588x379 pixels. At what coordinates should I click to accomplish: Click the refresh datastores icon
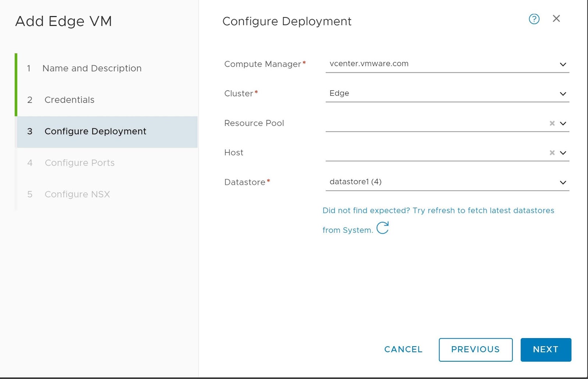383,228
